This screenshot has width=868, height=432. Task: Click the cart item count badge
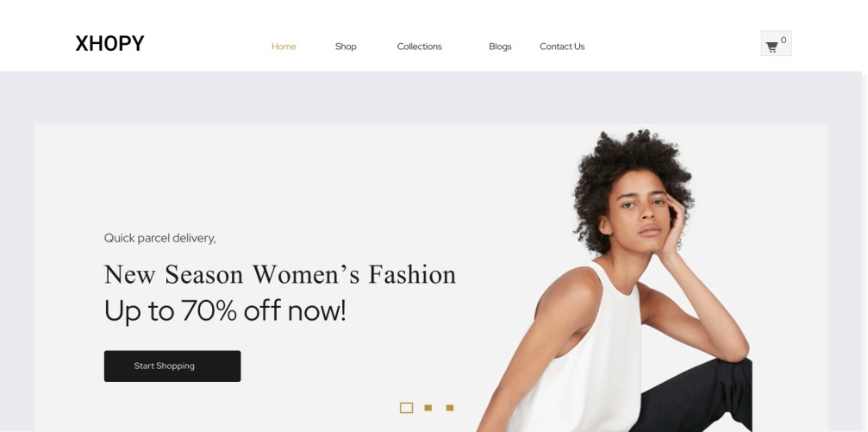(x=784, y=40)
